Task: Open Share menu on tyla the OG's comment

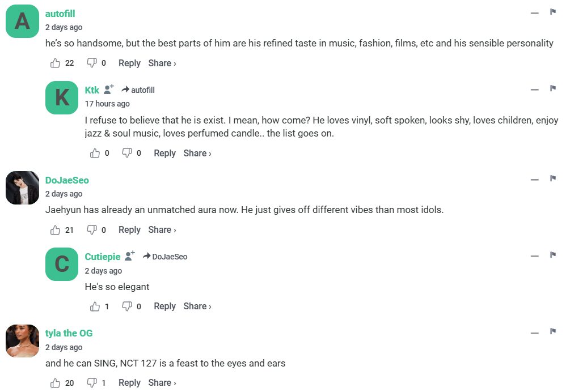Action: [162, 383]
